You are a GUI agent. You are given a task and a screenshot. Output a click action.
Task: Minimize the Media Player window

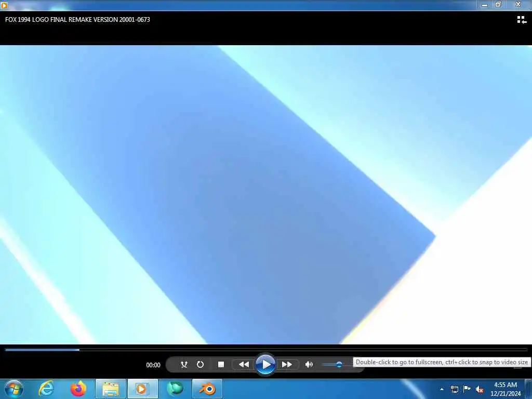[485, 5]
